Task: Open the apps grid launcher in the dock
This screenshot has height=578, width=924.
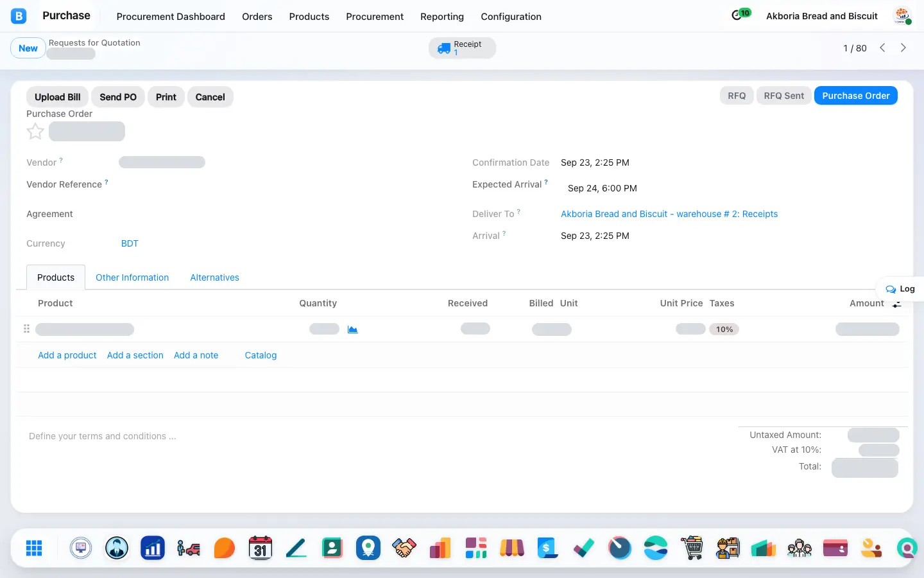Action: 34,548
